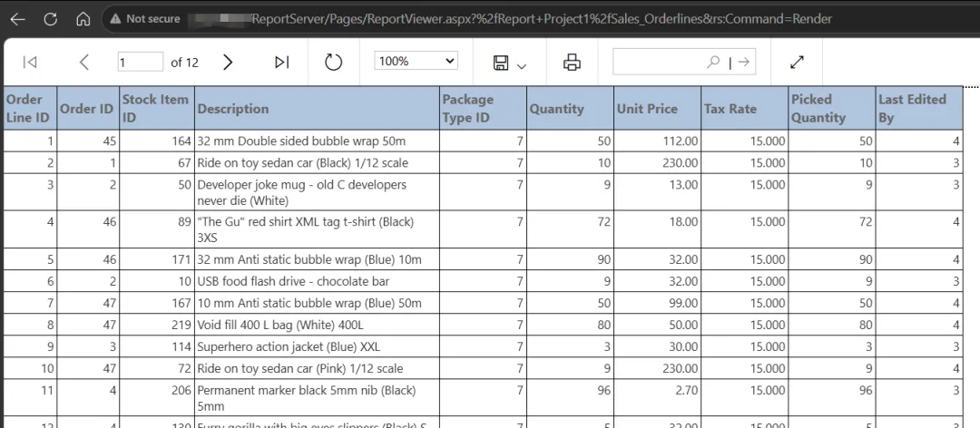Image resolution: width=980 pixels, height=428 pixels.
Task: Click the 'of 12' page count text
Action: [x=184, y=63]
